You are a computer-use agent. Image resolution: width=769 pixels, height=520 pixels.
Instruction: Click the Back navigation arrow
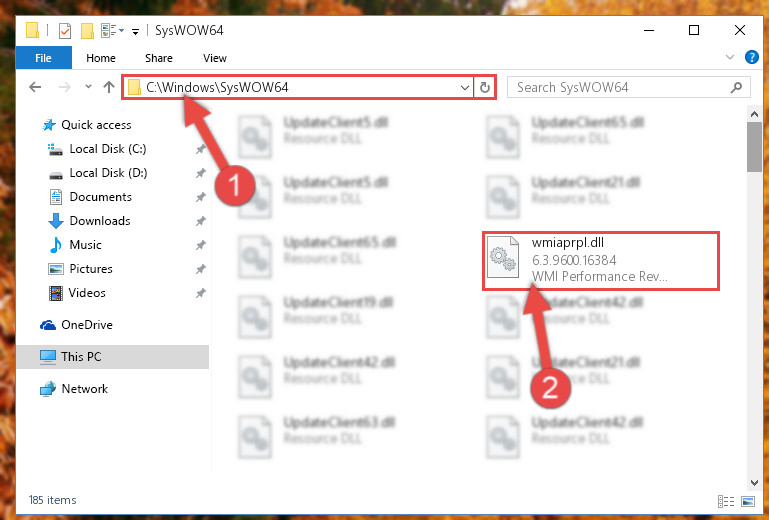35,87
